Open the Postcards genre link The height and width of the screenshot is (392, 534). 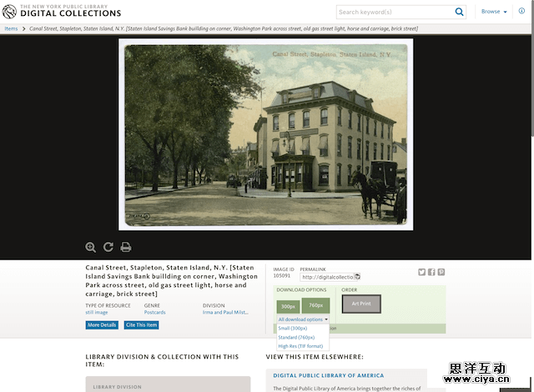coord(154,312)
